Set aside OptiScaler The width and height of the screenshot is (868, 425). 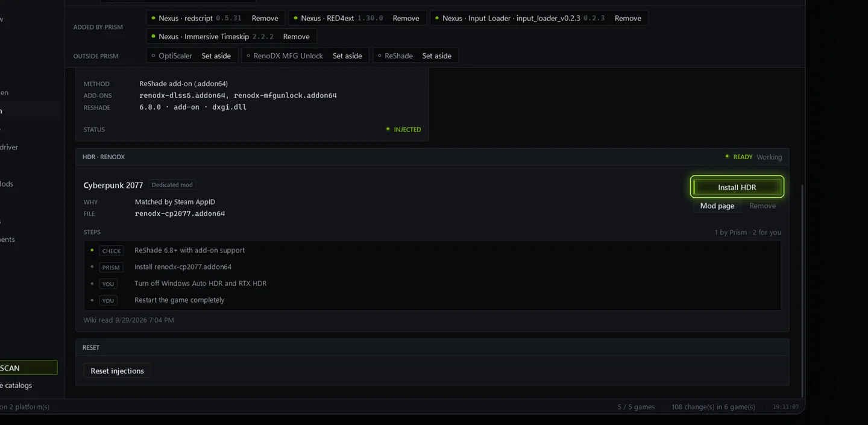coord(216,55)
